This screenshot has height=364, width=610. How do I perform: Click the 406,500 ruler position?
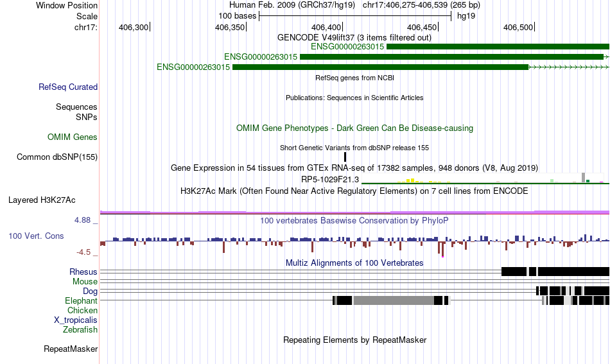pyautogui.click(x=518, y=27)
